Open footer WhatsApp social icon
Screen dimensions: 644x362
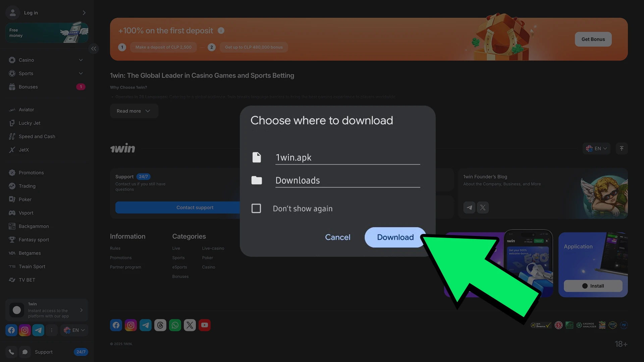tap(175, 325)
